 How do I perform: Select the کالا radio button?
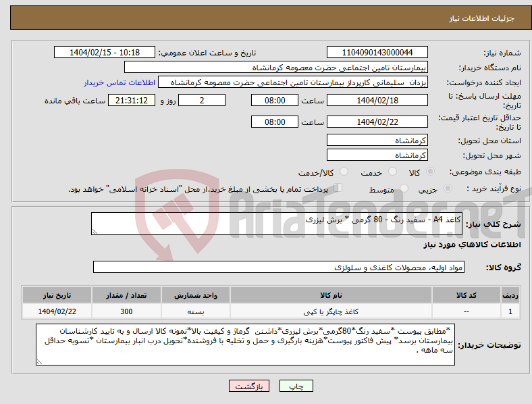(x=430, y=172)
